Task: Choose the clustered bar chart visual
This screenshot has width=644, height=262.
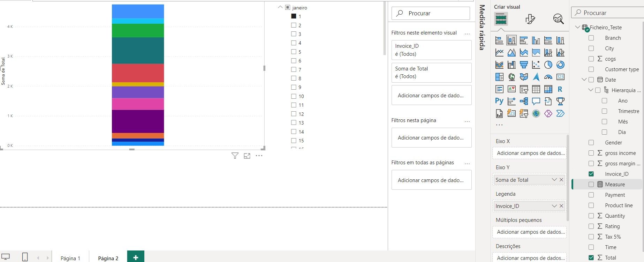Action: point(524,40)
